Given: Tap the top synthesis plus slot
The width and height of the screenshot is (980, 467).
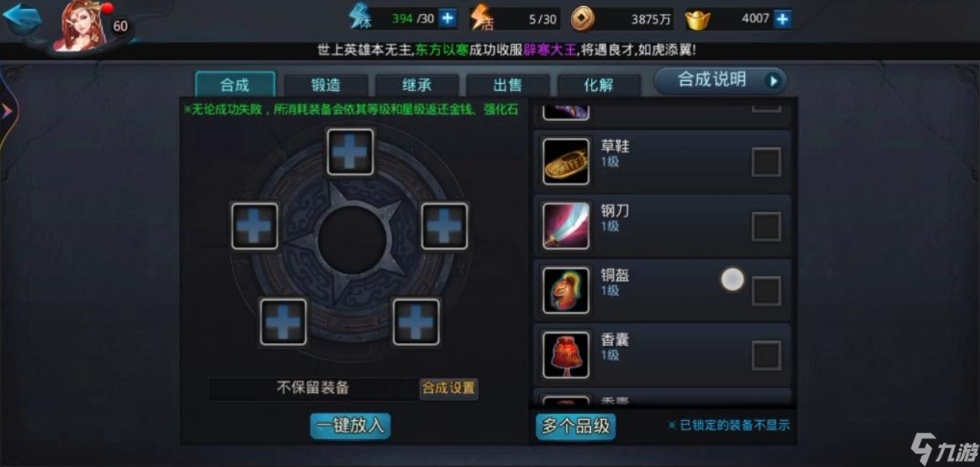Looking at the screenshot, I should pyautogui.click(x=351, y=153).
